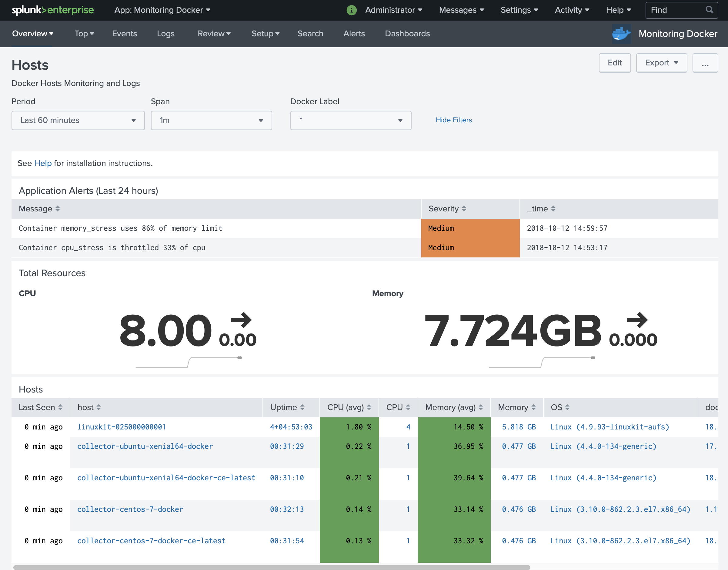The image size is (728, 570).
Task: Click the Memory sparkline under 7.724GB
Action: pyautogui.click(x=542, y=363)
